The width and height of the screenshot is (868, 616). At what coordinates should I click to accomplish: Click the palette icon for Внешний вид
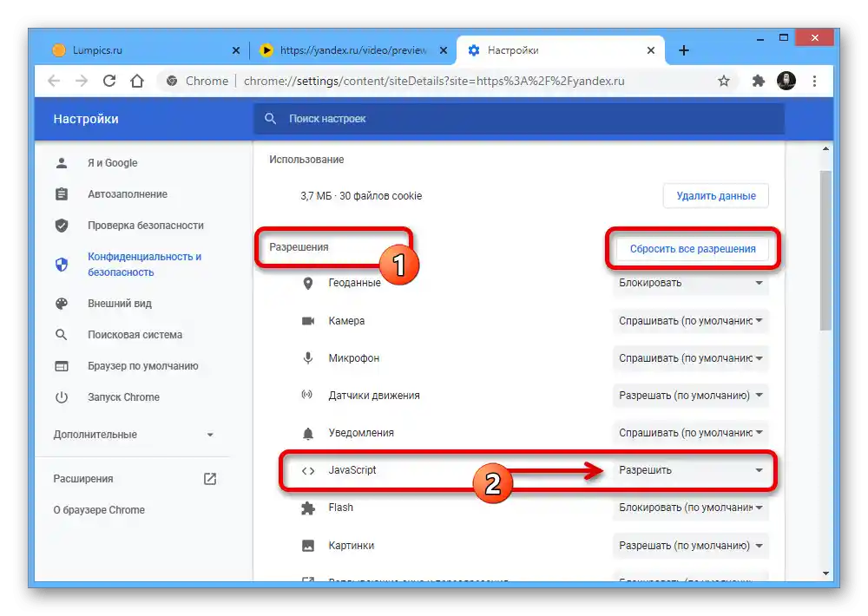click(x=62, y=304)
